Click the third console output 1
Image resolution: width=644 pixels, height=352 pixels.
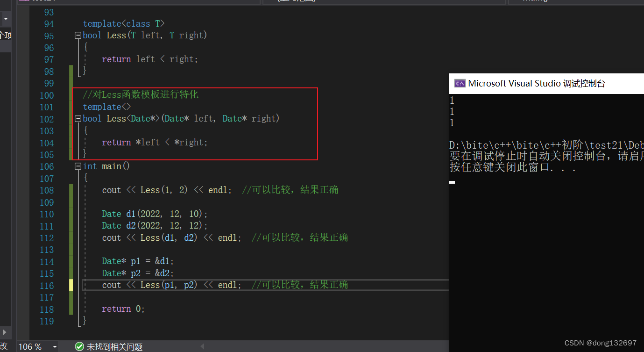click(x=452, y=123)
